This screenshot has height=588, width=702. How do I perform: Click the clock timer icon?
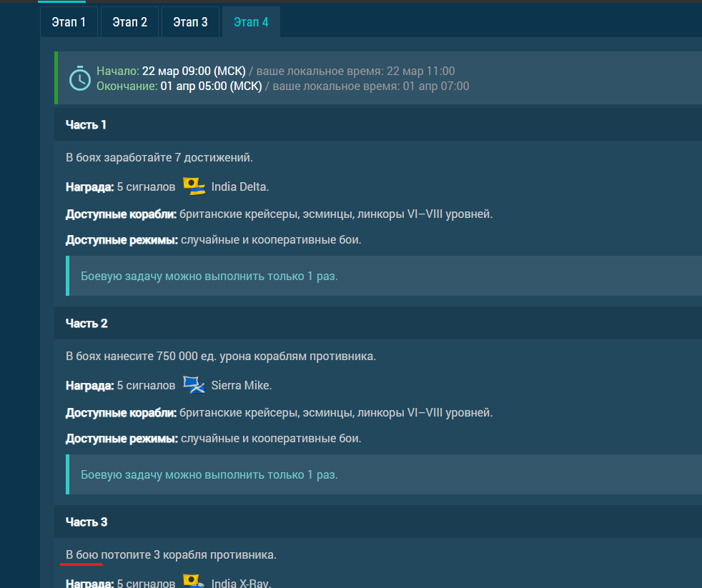tap(79, 79)
